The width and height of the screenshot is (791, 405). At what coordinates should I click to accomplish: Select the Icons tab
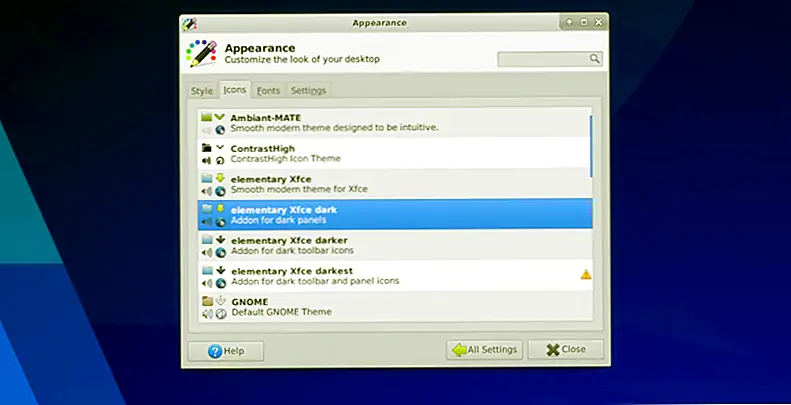point(235,90)
